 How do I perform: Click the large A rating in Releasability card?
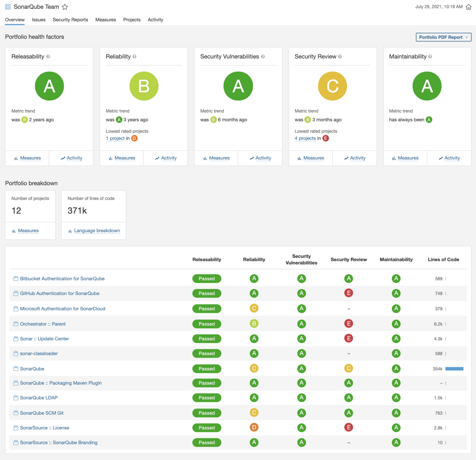coord(49,86)
